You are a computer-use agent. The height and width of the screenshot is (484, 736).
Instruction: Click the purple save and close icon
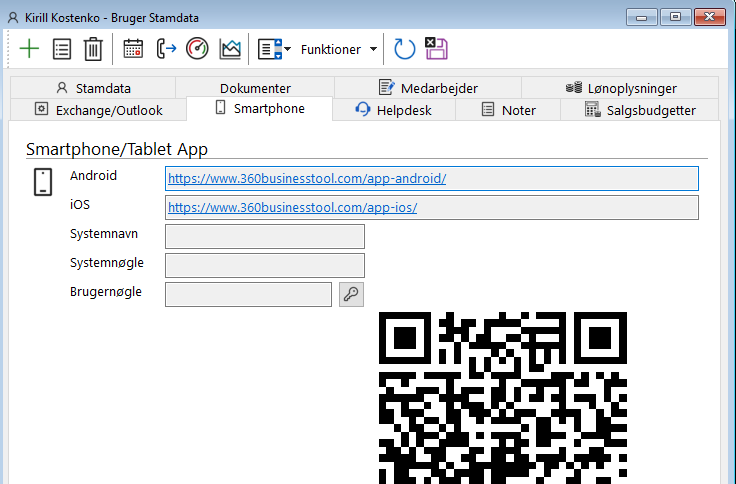coord(437,48)
